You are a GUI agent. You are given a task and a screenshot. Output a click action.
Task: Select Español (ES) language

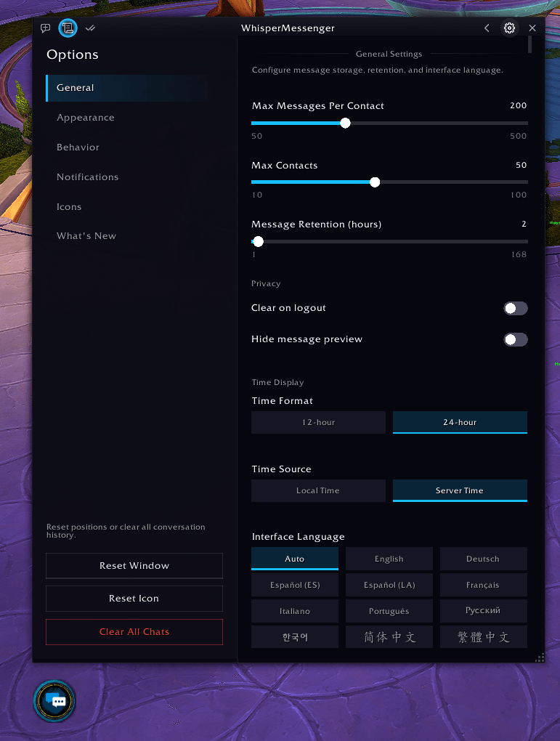[295, 585]
